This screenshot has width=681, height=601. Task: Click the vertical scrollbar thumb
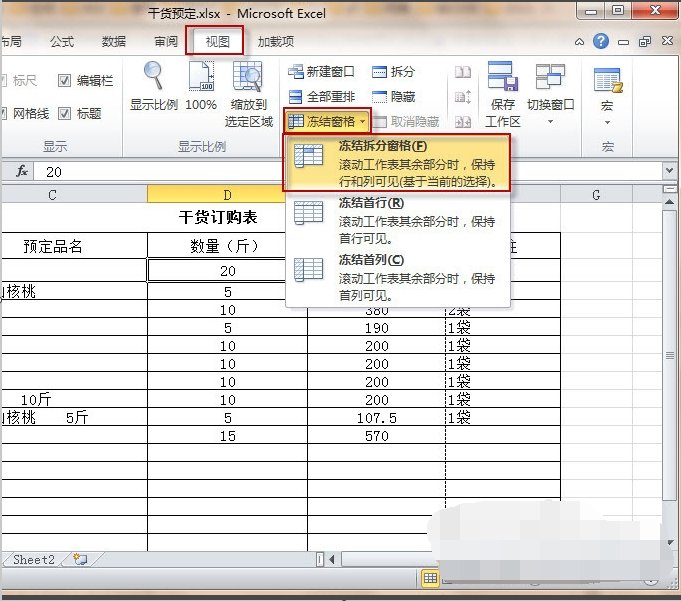point(669,354)
